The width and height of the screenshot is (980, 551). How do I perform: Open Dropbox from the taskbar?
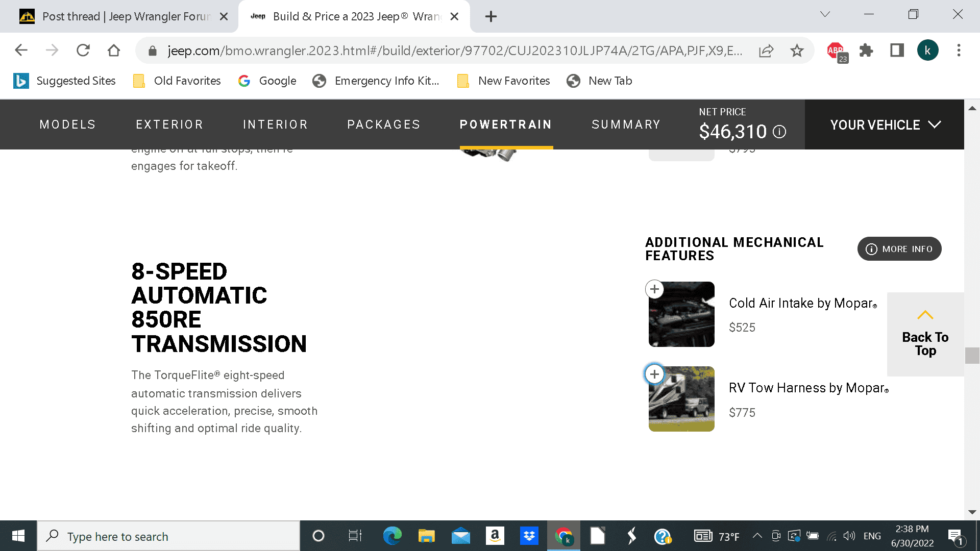click(x=529, y=536)
